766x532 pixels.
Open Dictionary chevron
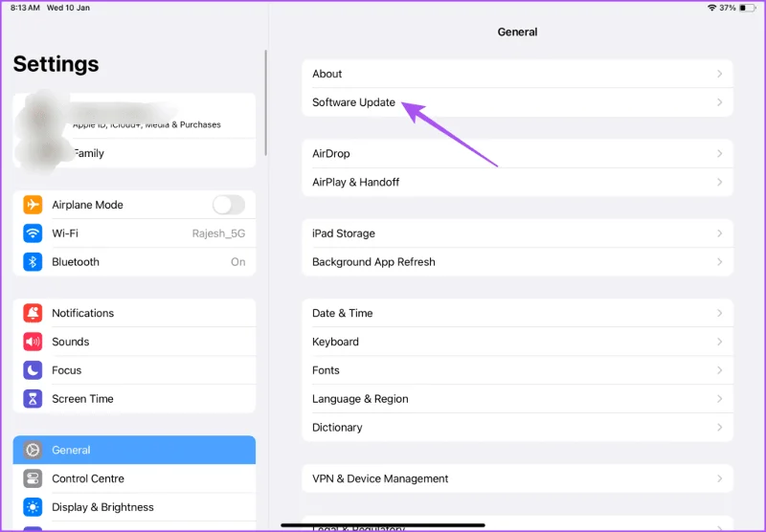click(720, 428)
